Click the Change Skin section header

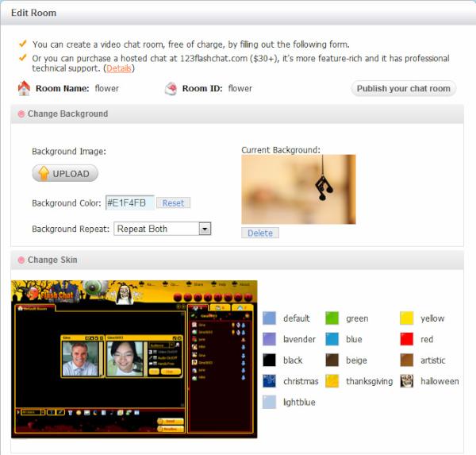tap(237, 260)
